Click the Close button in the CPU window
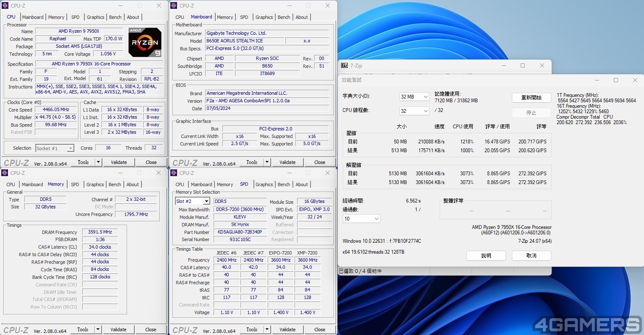Screen dimensions: 644x335 click(151, 162)
